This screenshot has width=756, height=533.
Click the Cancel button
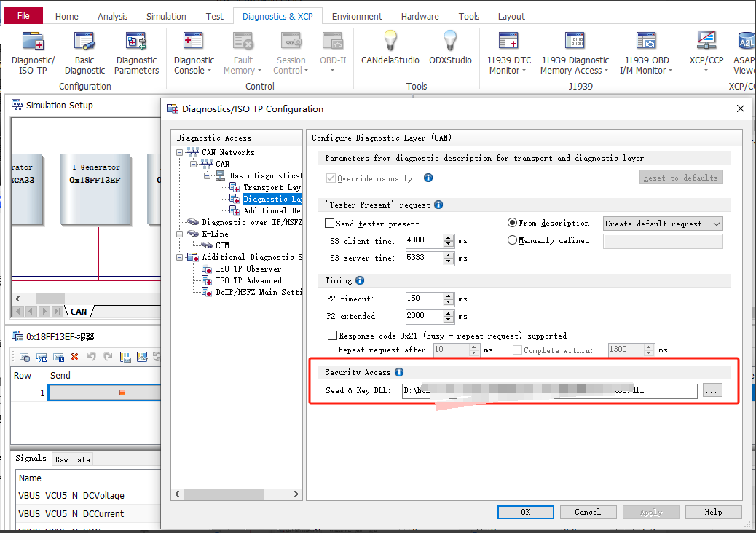click(588, 512)
